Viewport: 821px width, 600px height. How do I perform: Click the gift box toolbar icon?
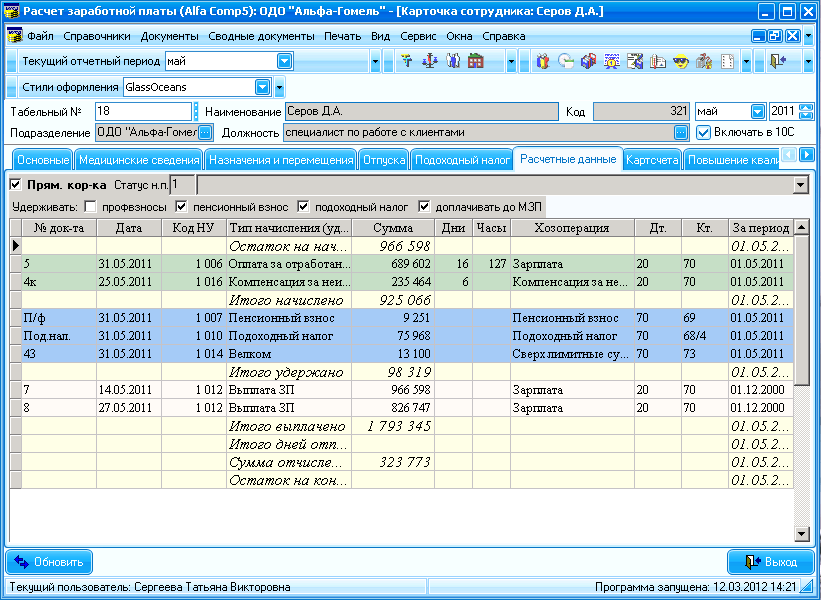coord(542,61)
